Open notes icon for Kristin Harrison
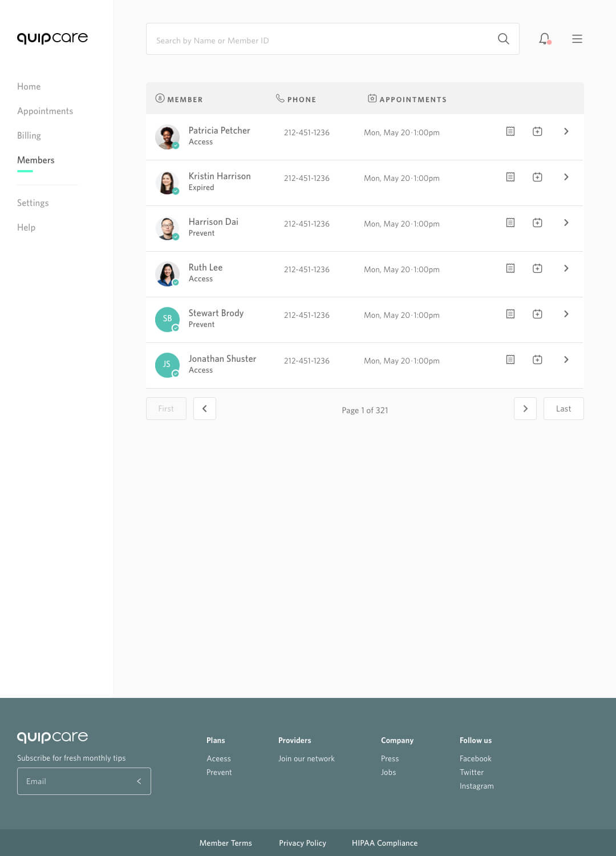The image size is (616, 856). (510, 177)
